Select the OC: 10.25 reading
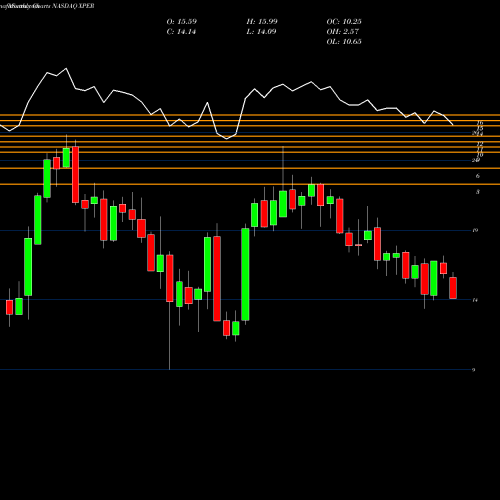The width and height of the screenshot is (500, 500). pyautogui.click(x=344, y=22)
